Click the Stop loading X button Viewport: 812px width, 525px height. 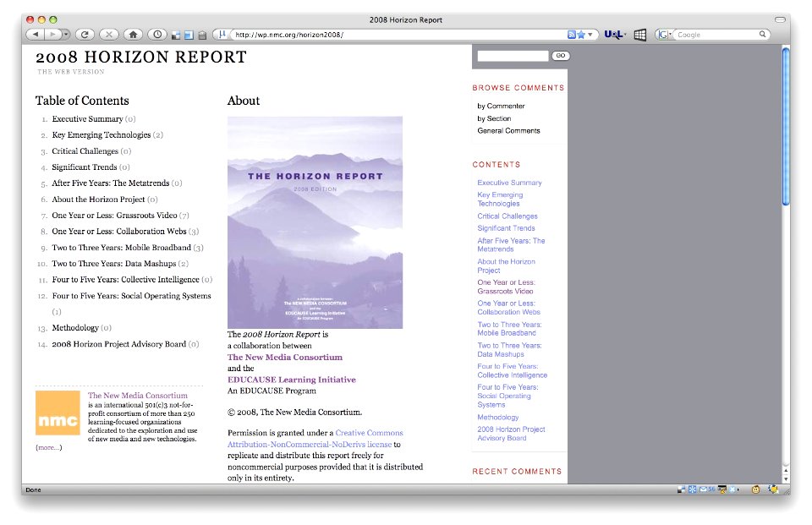coord(109,35)
